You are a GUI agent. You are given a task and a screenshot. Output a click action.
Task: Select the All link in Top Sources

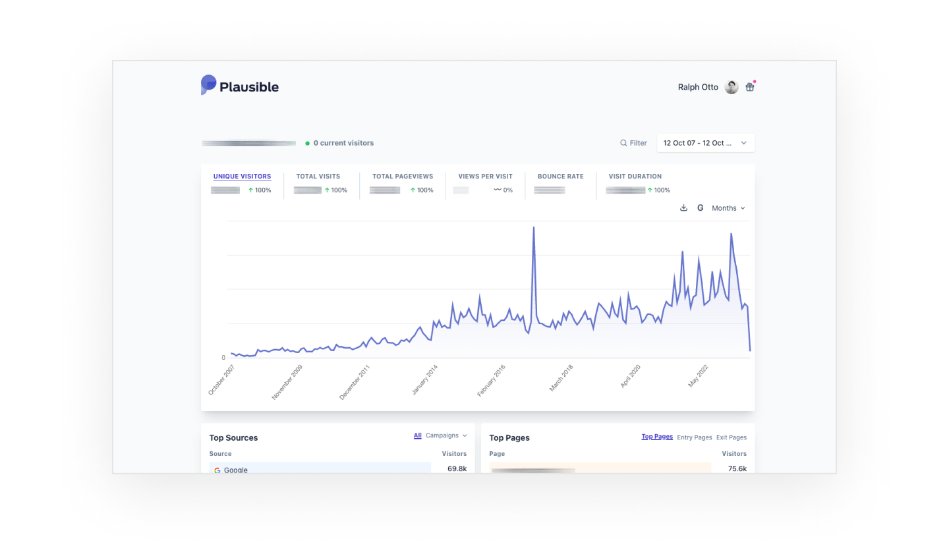(417, 435)
